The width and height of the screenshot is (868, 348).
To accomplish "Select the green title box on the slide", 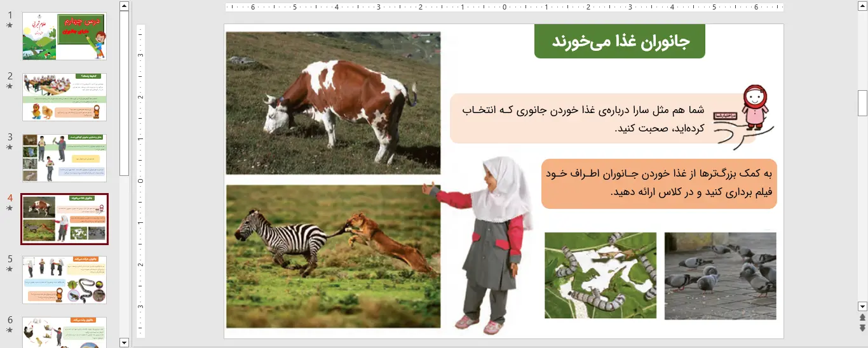I will coord(620,42).
